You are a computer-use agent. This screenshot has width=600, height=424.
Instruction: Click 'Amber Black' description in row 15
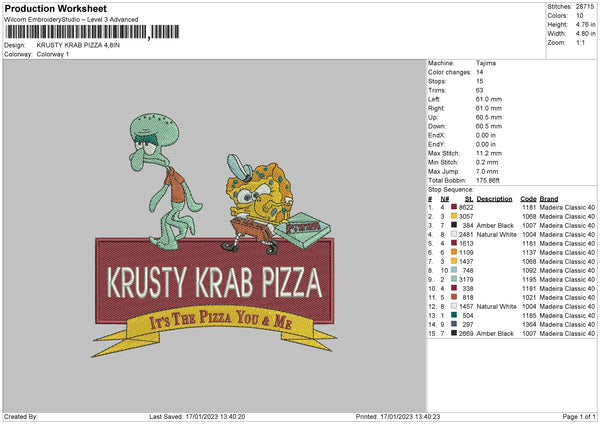(x=495, y=333)
